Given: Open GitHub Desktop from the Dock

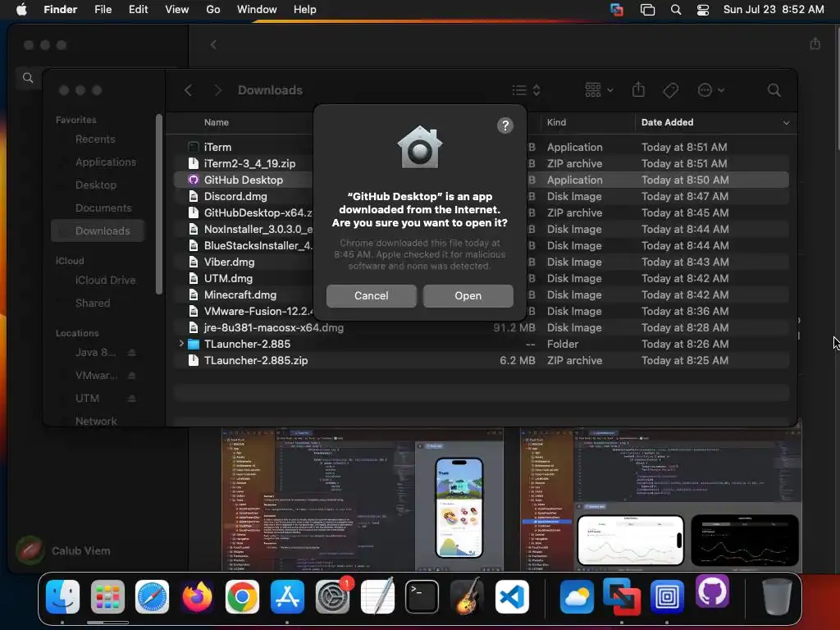Looking at the screenshot, I should coord(712,591).
